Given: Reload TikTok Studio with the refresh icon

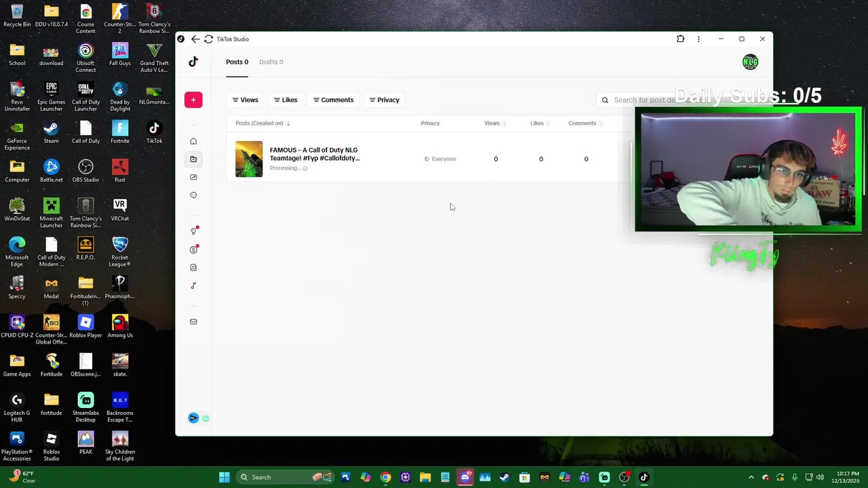Looking at the screenshot, I should tap(208, 39).
